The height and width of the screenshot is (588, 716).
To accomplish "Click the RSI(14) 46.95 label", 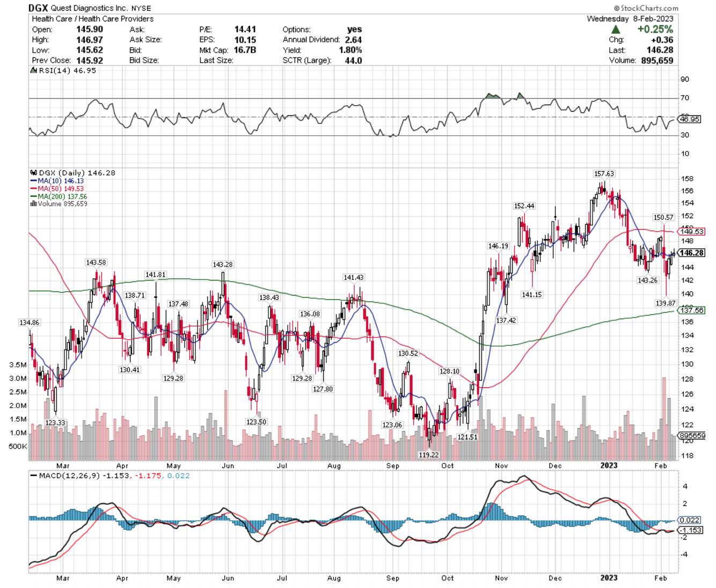I will pos(64,70).
